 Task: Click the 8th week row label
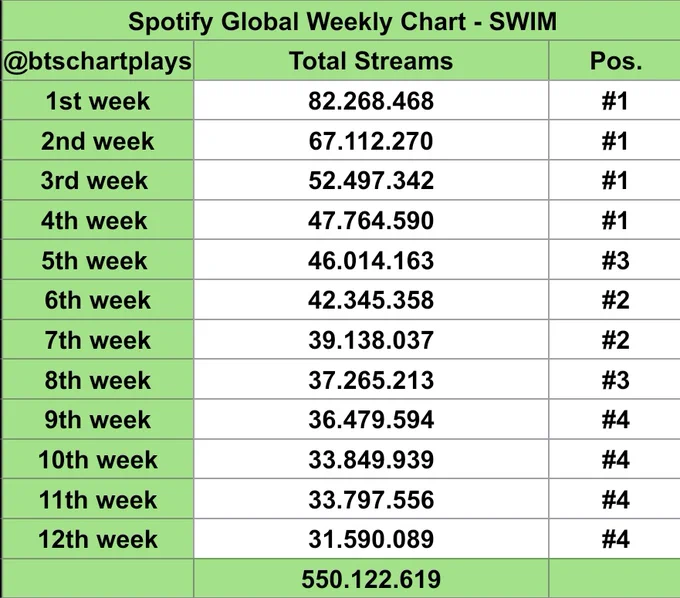point(98,379)
